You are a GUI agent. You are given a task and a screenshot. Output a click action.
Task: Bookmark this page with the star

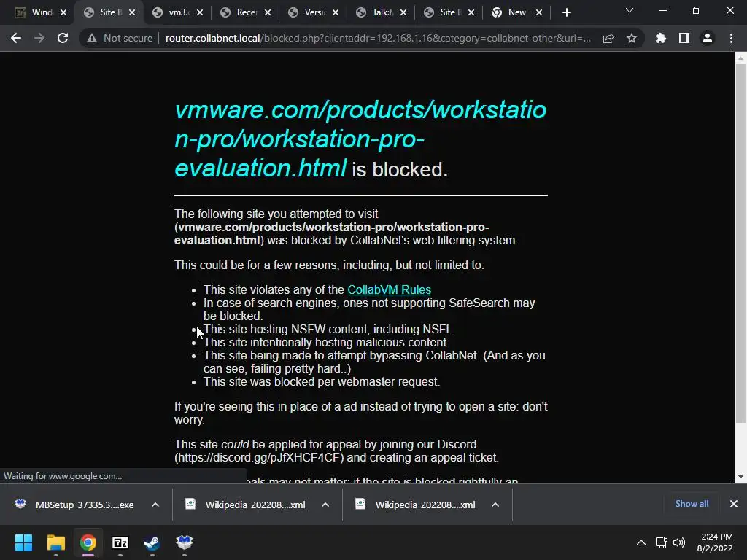632,38
